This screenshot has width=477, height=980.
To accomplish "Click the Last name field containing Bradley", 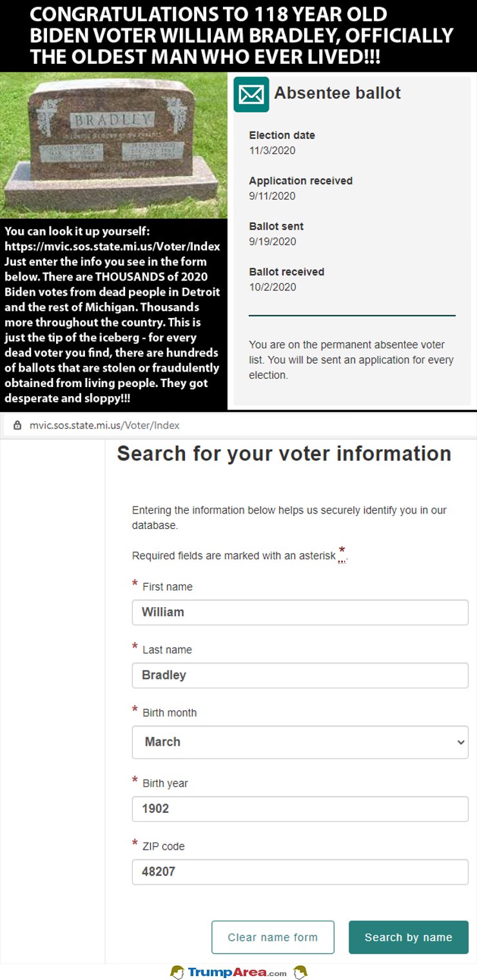I will pyautogui.click(x=300, y=675).
